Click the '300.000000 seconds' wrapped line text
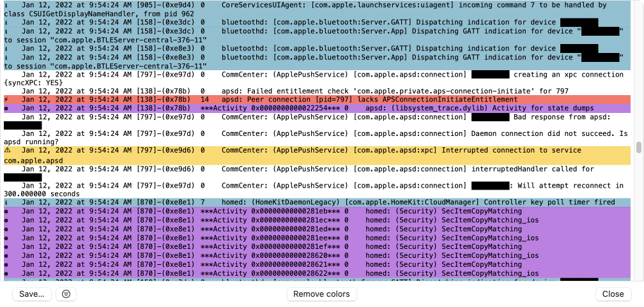 coord(42,194)
